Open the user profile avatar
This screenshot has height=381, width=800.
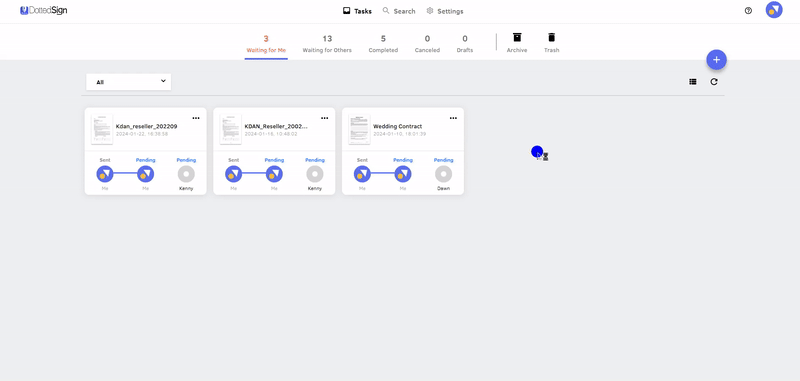[x=773, y=10]
